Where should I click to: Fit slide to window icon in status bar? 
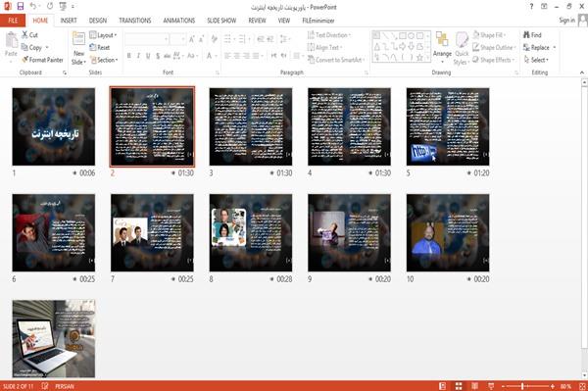(x=582, y=386)
